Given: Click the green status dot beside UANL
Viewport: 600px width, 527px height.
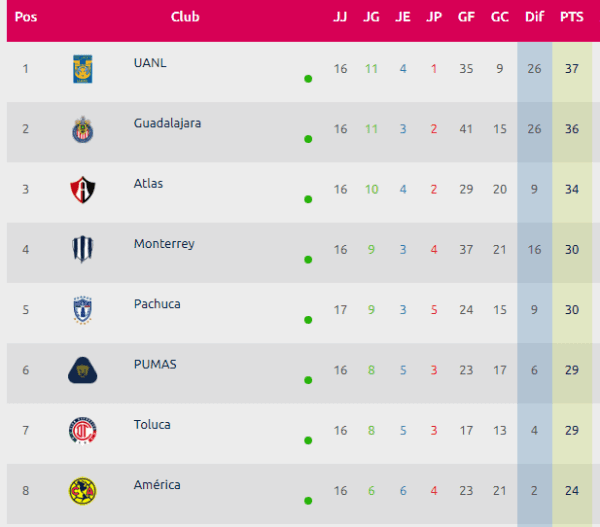Looking at the screenshot, I should pos(308,79).
